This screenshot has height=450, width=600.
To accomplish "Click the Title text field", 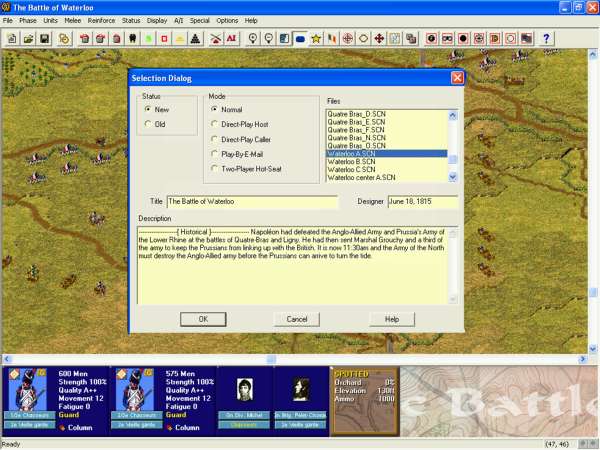I will click(x=252, y=202).
